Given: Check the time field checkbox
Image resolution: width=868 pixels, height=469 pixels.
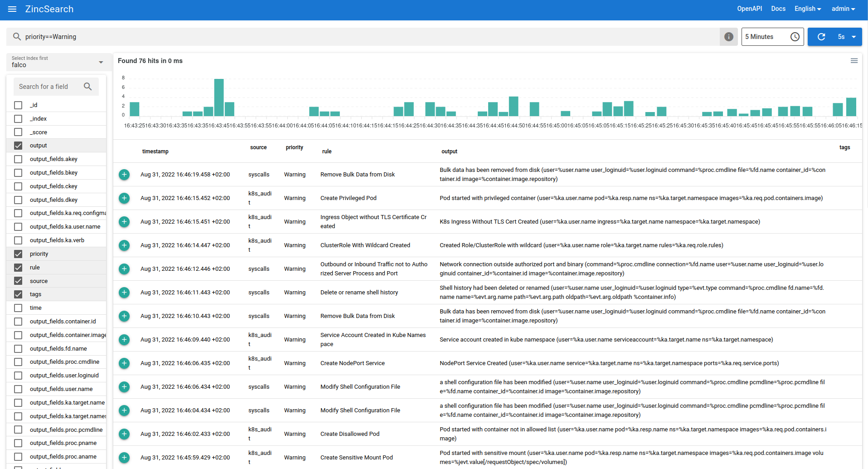Looking at the screenshot, I should [x=18, y=308].
